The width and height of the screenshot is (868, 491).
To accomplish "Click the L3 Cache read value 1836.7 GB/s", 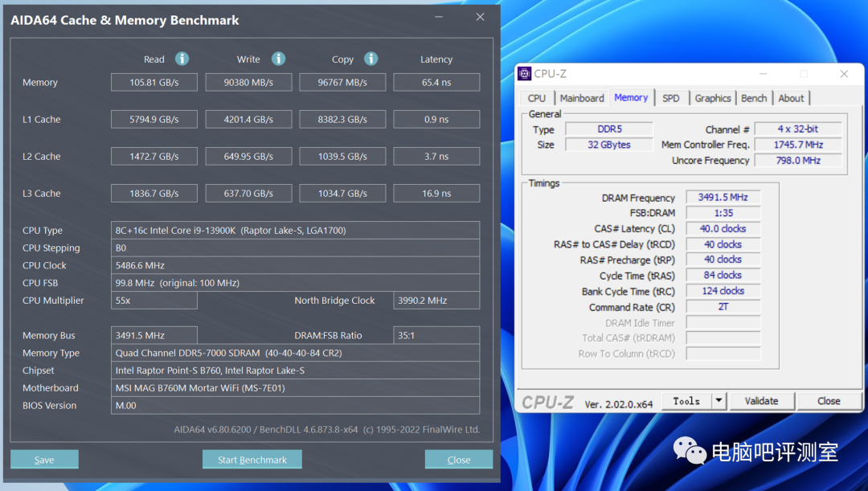I will click(x=154, y=194).
